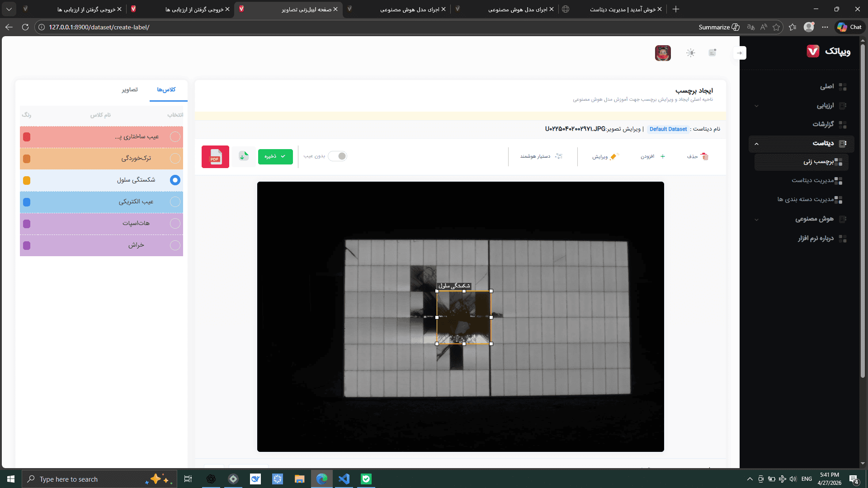The width and height of the screenshot is (868, 488).
Task: Collapse the دیتاست sidebar section
Action: pyautogui.click(x=756, y=144)
